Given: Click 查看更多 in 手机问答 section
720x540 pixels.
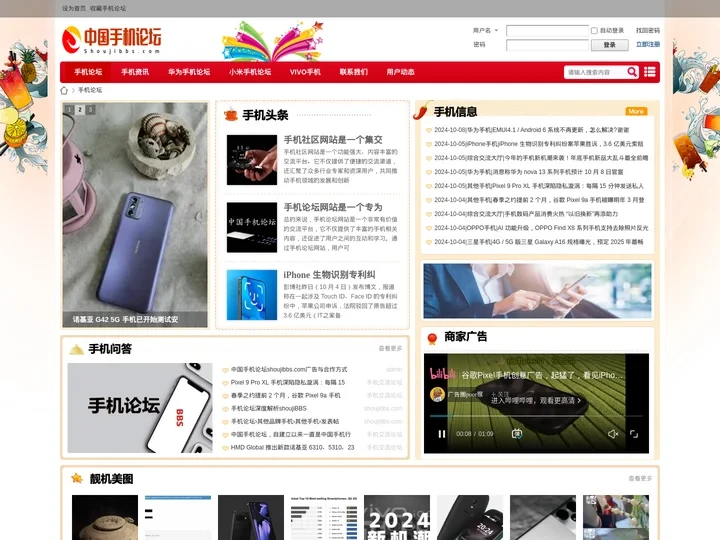Looking at the screenshot, I should coord(390,349).
